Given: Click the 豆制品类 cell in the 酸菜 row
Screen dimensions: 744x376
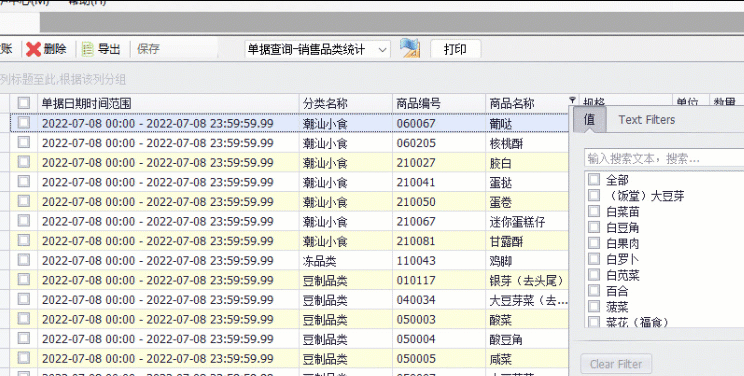Looking at the screenshot, I should 346,319.
